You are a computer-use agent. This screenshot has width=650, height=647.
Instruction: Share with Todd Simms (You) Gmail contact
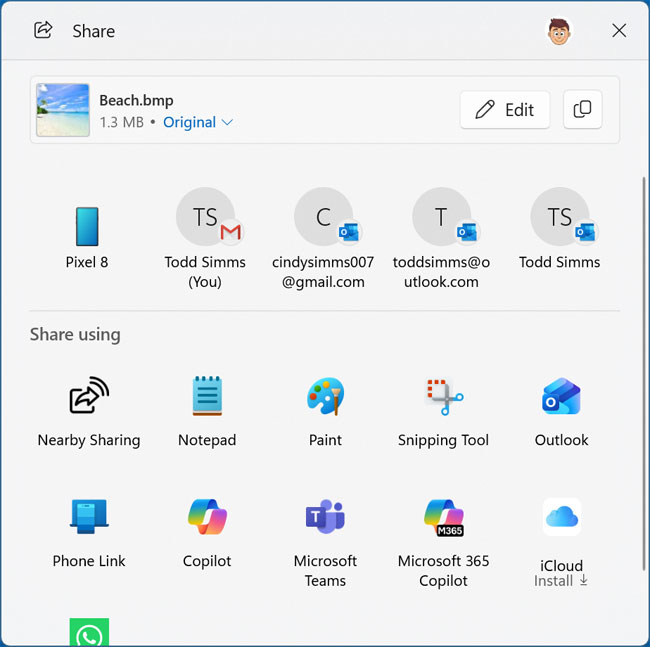click(x=205, y=217)
